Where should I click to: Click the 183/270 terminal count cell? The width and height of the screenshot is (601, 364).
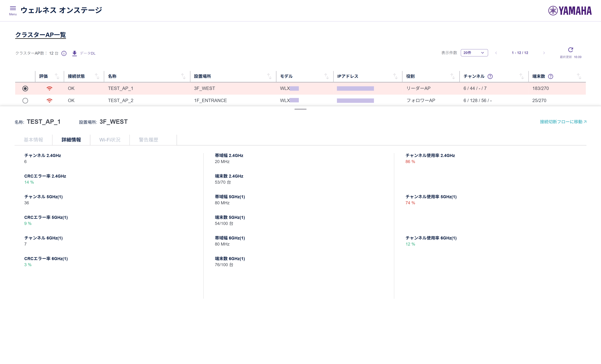[x=540, y=88]
